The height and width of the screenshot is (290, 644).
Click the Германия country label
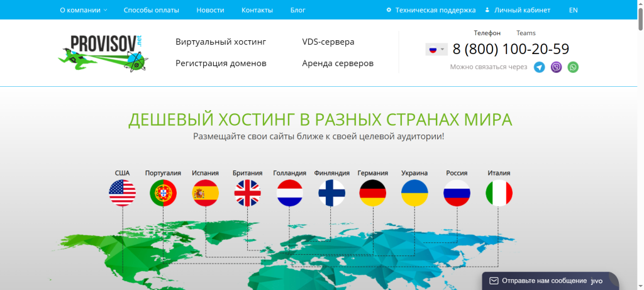pyautogui.click(x=372, y=173)
